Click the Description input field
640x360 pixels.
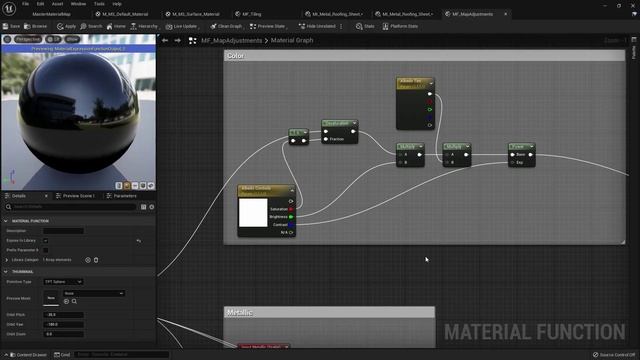[x=63, y=231]
